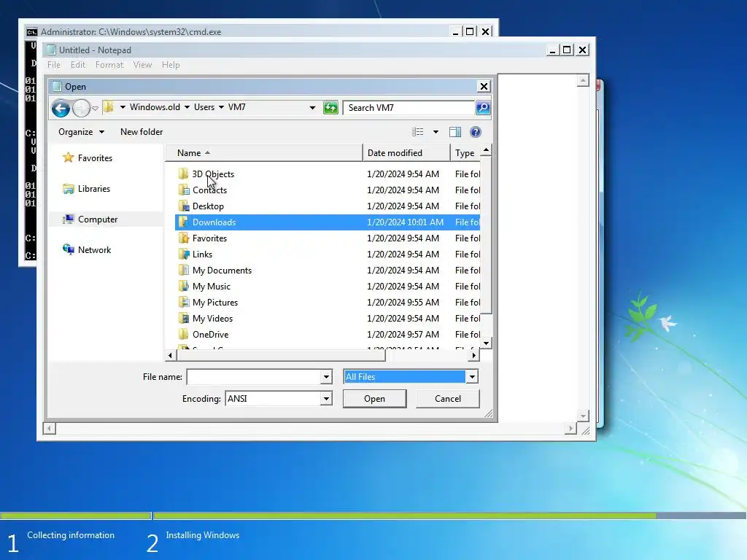This screenshot has height=560, width=747.
Task: Click the horizontal scroll right arrow in list
Action: click(473, 355)
